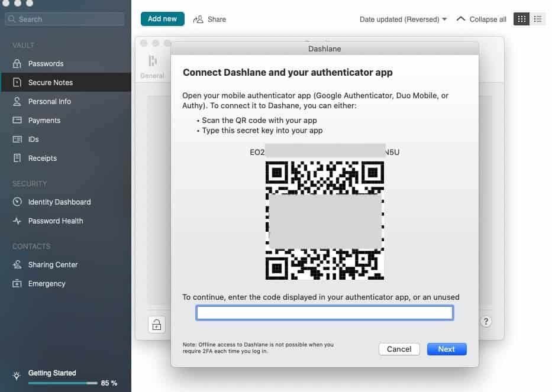Select Passwords label in the sidebar
The image size is (552, 392).
pyautogui.click(x=46, y=64)
